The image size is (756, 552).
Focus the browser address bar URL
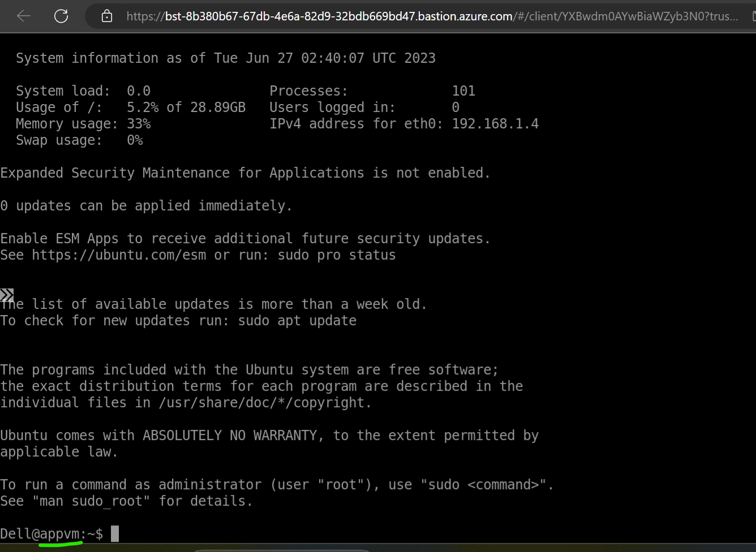click(x=430, y=16)
